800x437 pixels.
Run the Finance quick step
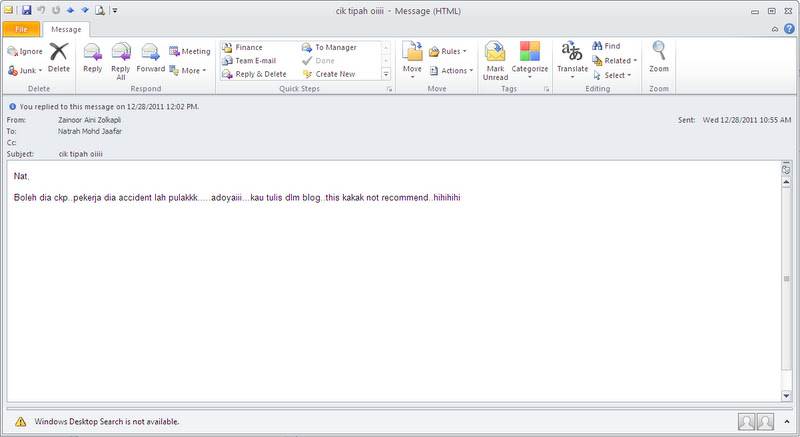coord(242,47)
